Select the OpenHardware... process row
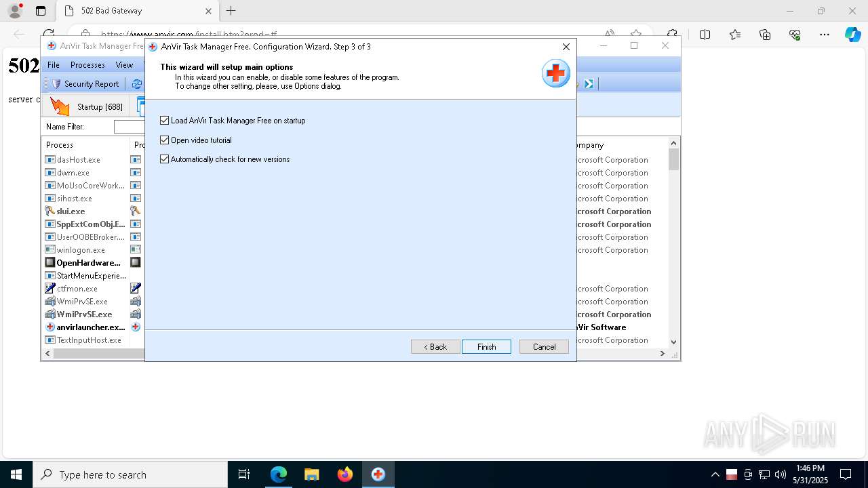Image resolution: width=868 pixels, height=488 pixels. 86,263
